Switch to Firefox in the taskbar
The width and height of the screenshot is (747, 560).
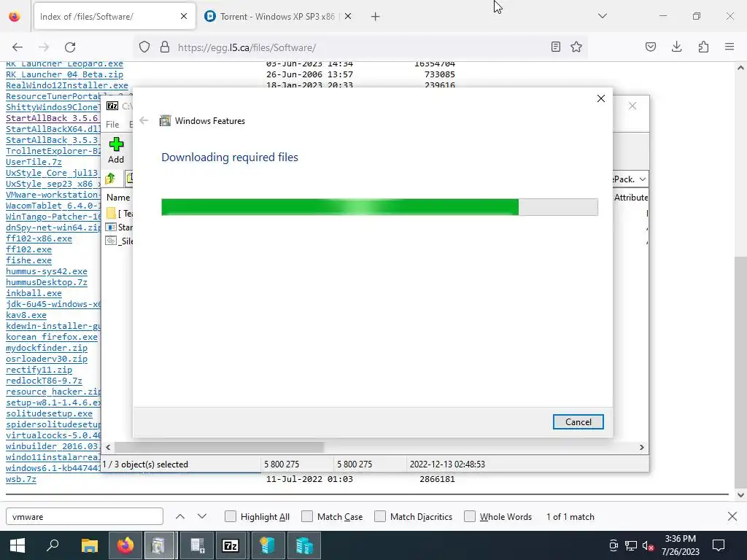click(125, 545)
